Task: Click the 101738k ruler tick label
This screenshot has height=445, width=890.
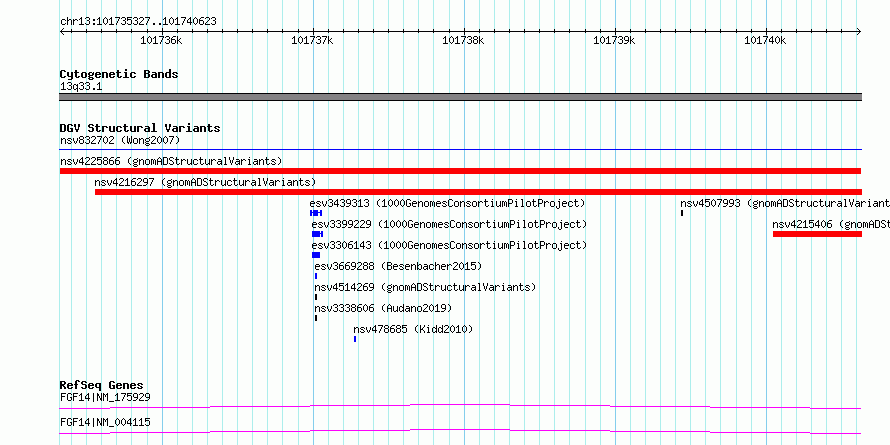Action: [x=463, y=40]
